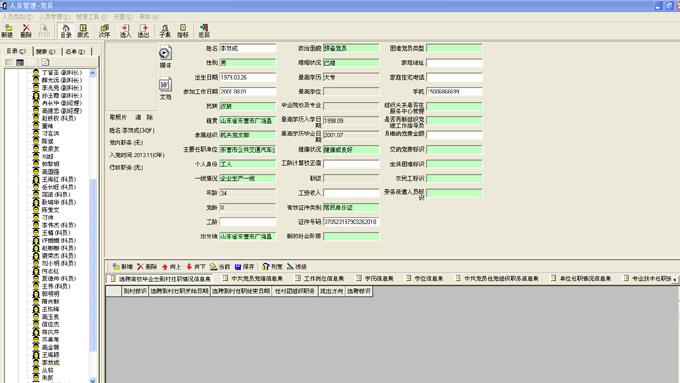Select 李效成 in the personnel tree
Screen dimensions: 680x383
click(x=50, y=363)
